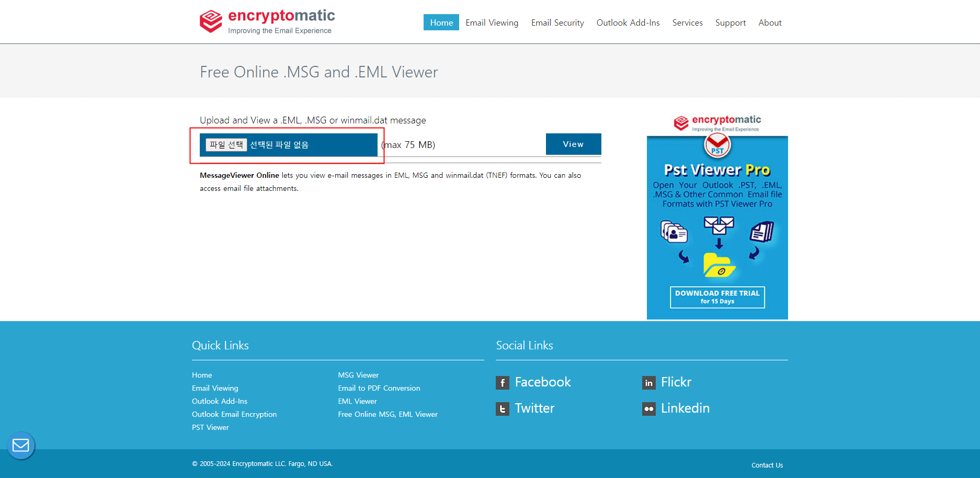Visit the Linkedin text link

685,408
